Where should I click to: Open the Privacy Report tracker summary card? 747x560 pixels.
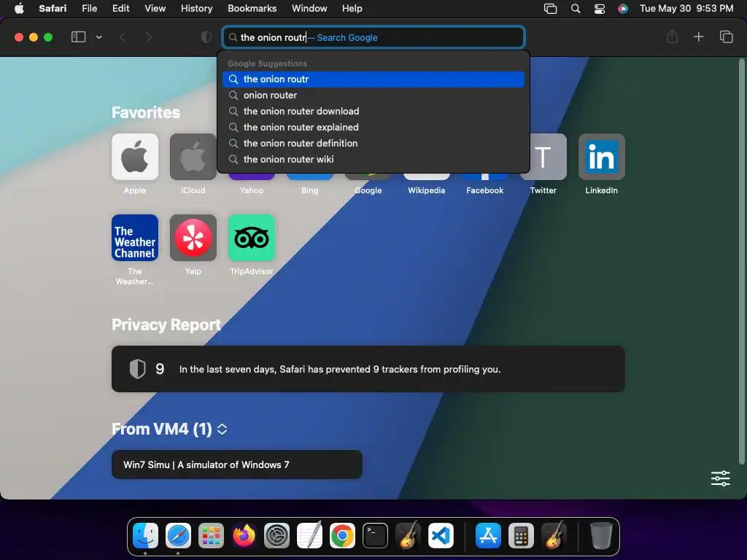[x=368, y=369]
